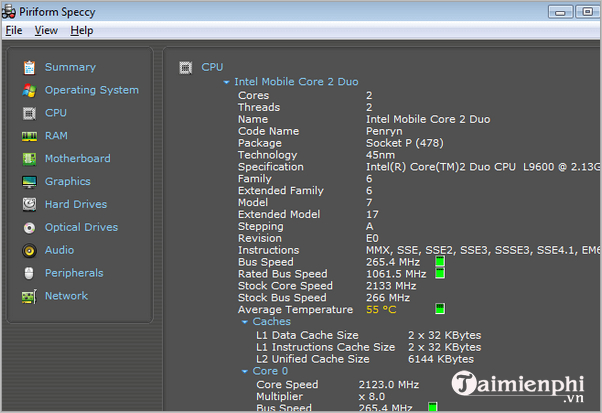Select the CPU sidebar link
This screenshot has height=413, width=602.
[56, 113]
